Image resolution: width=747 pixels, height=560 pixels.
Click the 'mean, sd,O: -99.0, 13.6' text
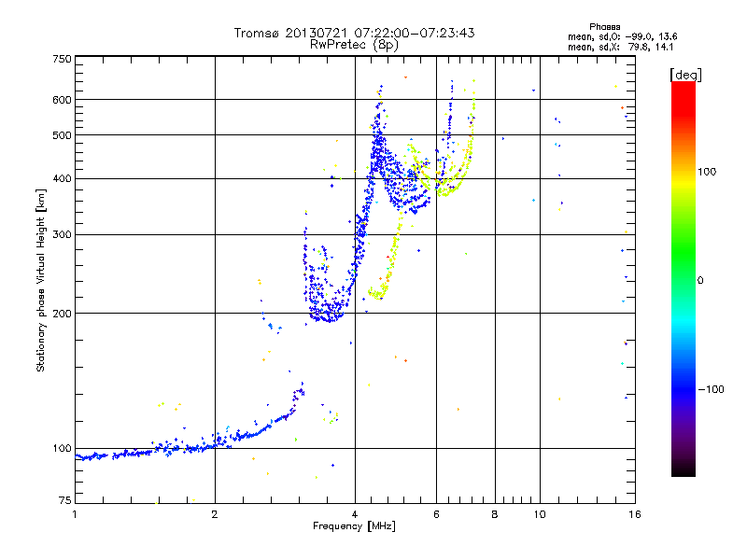tap(622, 36)
